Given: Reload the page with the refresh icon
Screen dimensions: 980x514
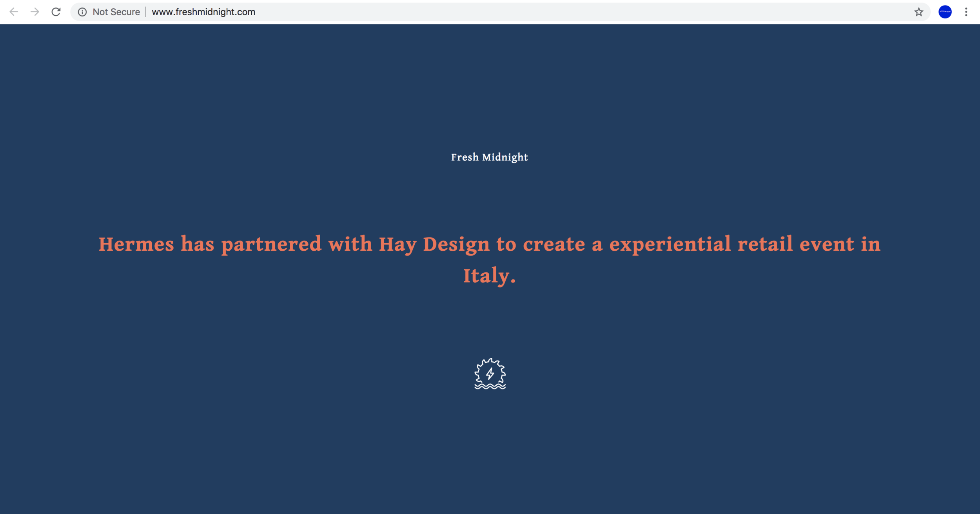Looking at the screenshot, I should point(56,12).
